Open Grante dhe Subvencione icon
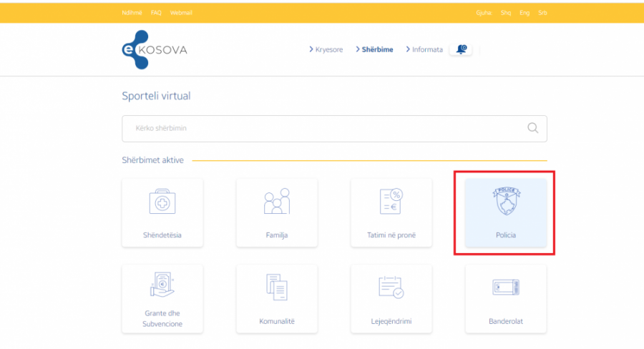Viewport: 644px width, 349px height. [x=162, y=287]
